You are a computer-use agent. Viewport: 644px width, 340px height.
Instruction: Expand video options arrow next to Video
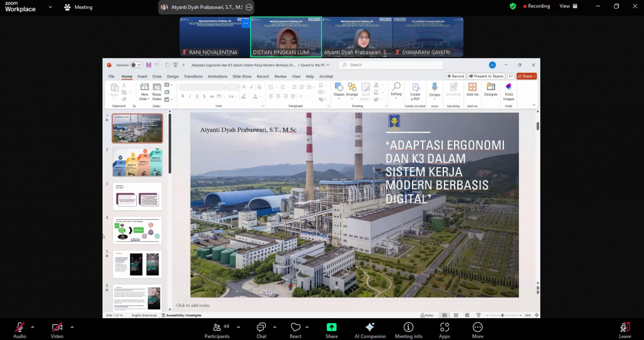click(72, 327)
